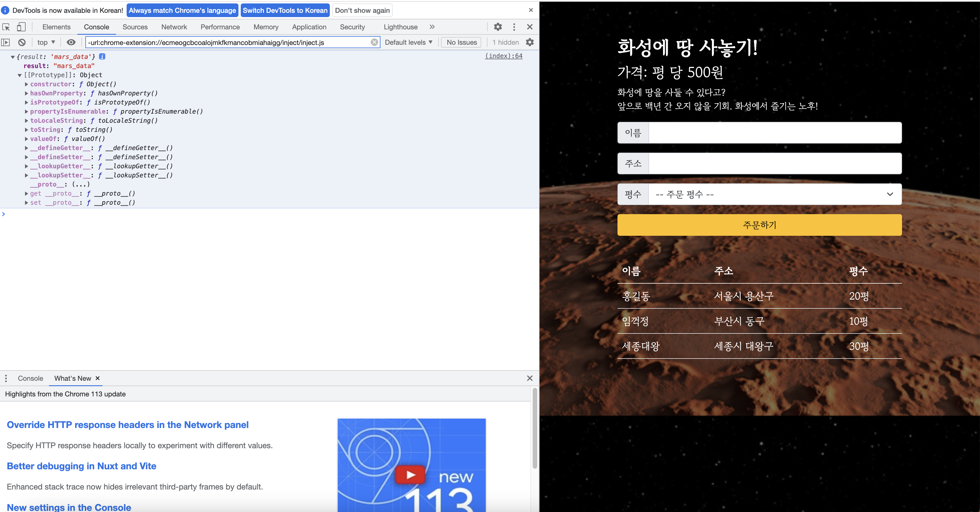Expand the constructor property
The image size is (980, 512).
click(x=26, y=84)
